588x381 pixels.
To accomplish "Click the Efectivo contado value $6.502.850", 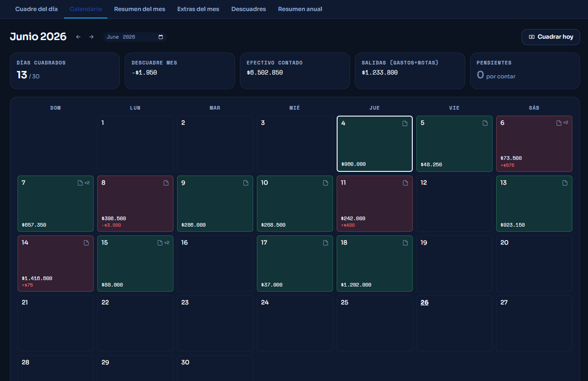I will click(265, 73).
